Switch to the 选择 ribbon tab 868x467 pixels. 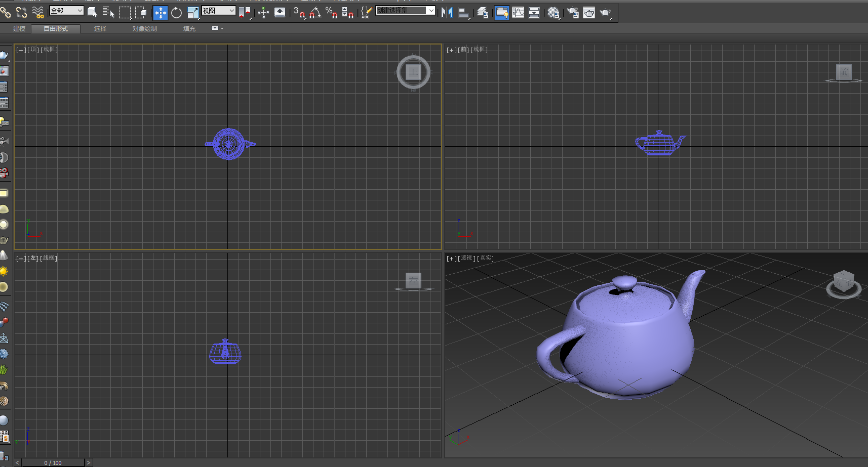click(x=100, y=29)
